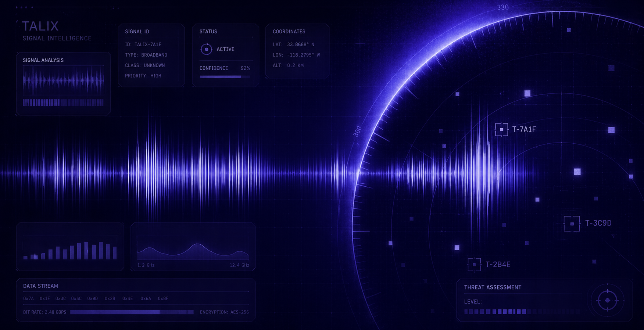Click the 300 degree radar marker

tap(357, 132)
